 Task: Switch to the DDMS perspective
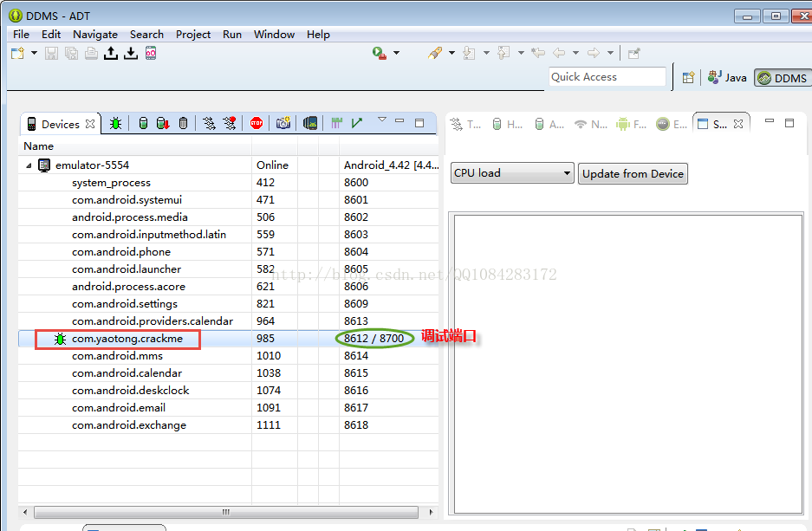pyautogui.click(x=783, y=78)
